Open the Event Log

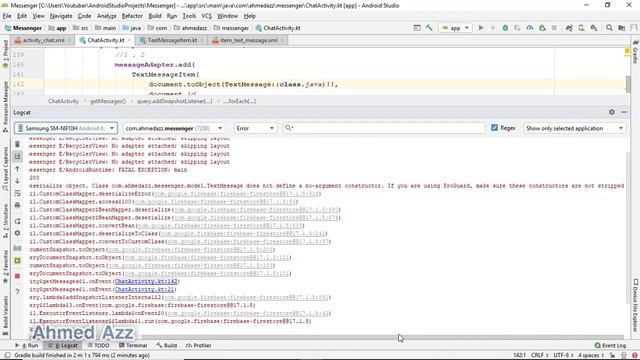(x=610, y=345)
